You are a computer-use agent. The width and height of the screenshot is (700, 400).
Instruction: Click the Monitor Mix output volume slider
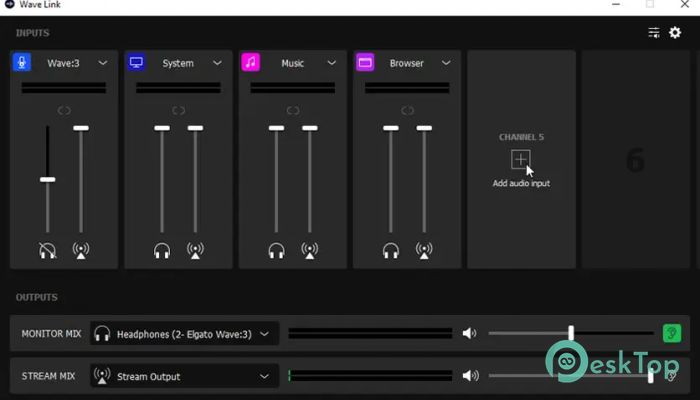(x=571, y=333)
